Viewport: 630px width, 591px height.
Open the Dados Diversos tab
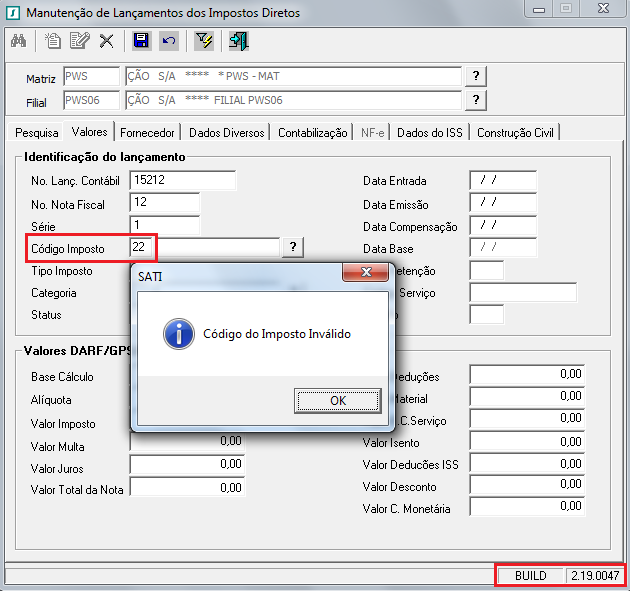[226, 132]
